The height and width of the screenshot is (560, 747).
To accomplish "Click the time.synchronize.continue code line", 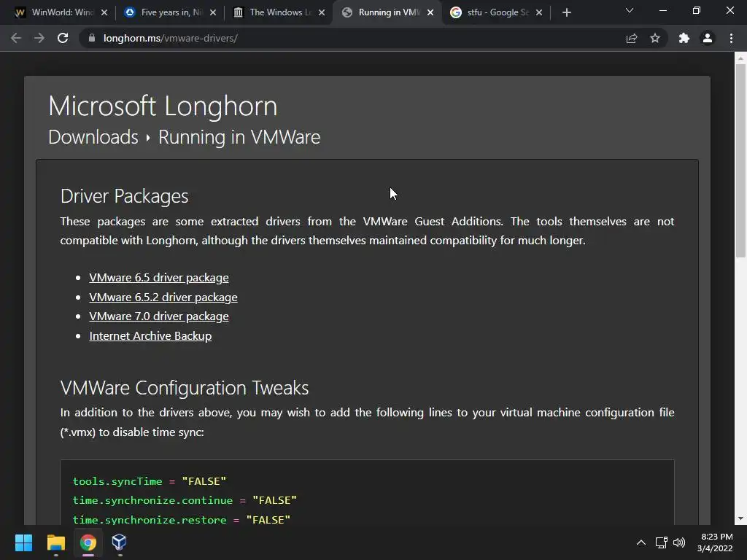I will (185, 500).
